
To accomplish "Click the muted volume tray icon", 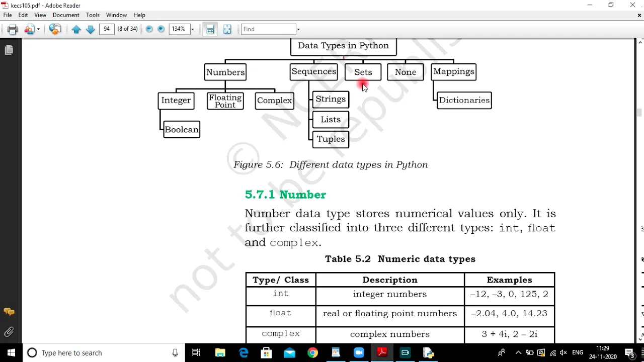I will tap(563, 353).
